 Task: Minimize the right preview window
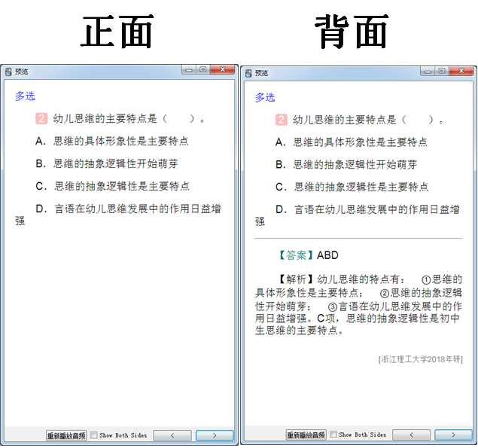(x=428, y=71)
